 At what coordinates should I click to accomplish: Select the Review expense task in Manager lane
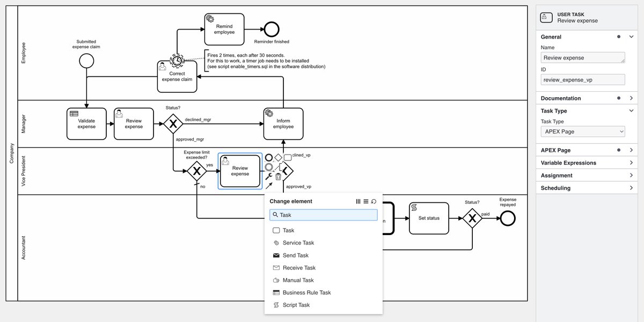pyautogui.click(x=134, y=124)
